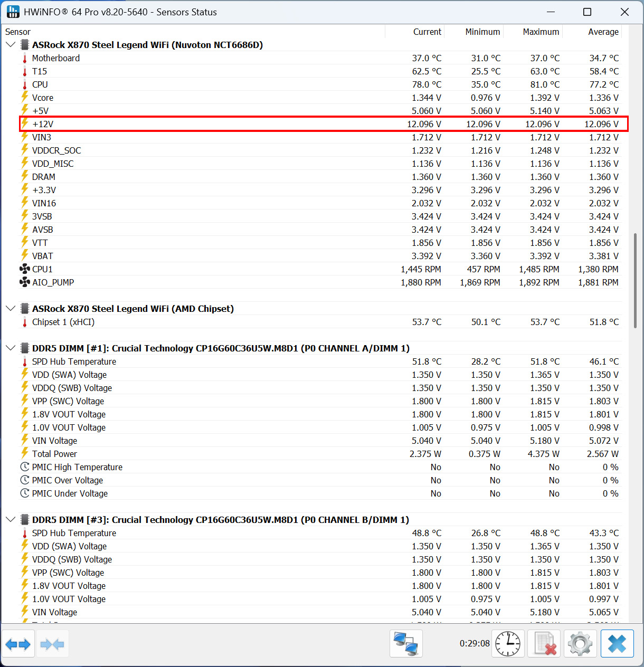Click Total Power maximum 4.375 W
This screenshot has width=644, height=667.
point(544,454)
